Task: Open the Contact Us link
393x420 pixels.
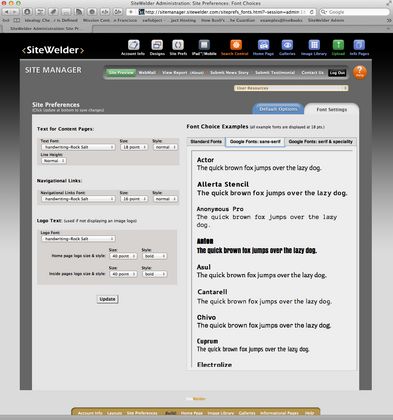Action: coord(312,73)
